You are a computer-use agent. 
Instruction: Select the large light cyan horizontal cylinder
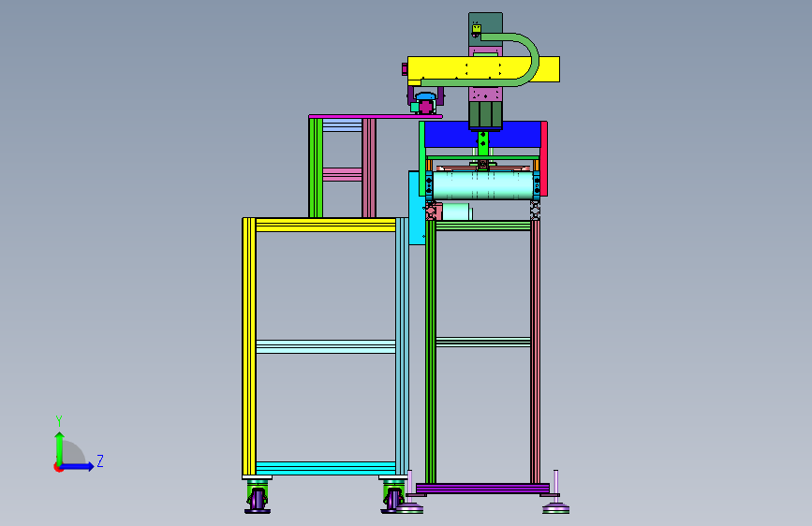pyautogui.click(x=482, y=185)
